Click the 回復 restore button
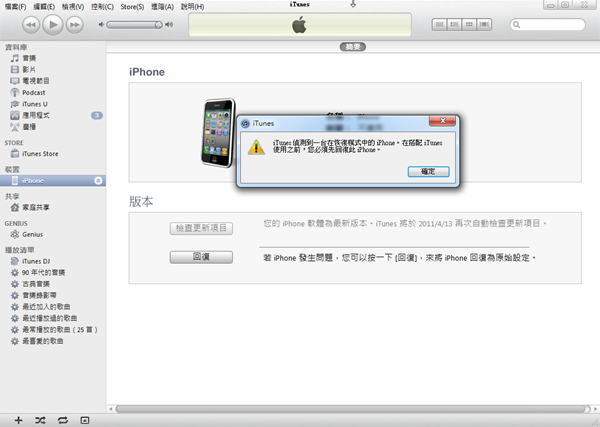The height and width of the screenshot is (427, 600). (201, 257)
